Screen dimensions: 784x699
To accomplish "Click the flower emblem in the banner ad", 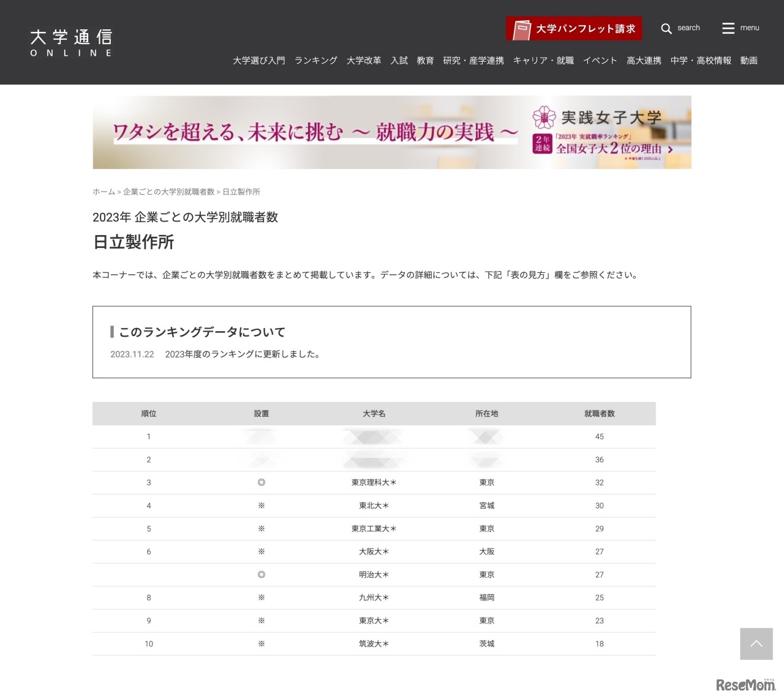I will (x=544, y=117).
